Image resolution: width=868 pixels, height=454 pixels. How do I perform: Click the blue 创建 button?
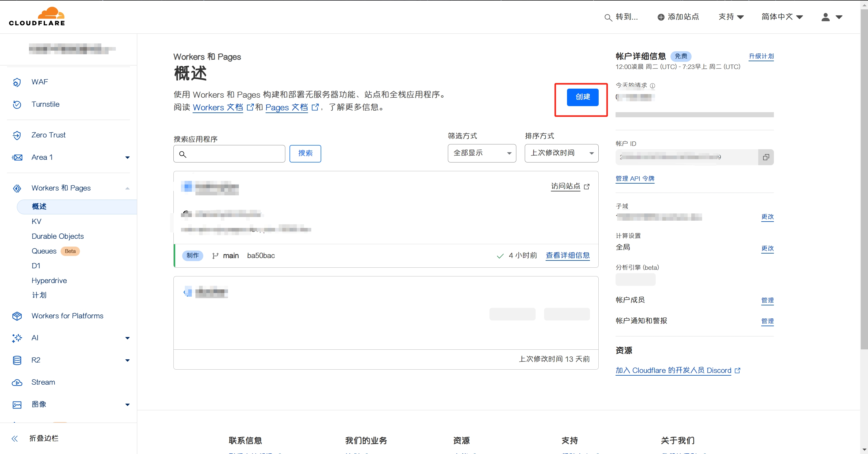pyautogui.click(x=583, y=97)
